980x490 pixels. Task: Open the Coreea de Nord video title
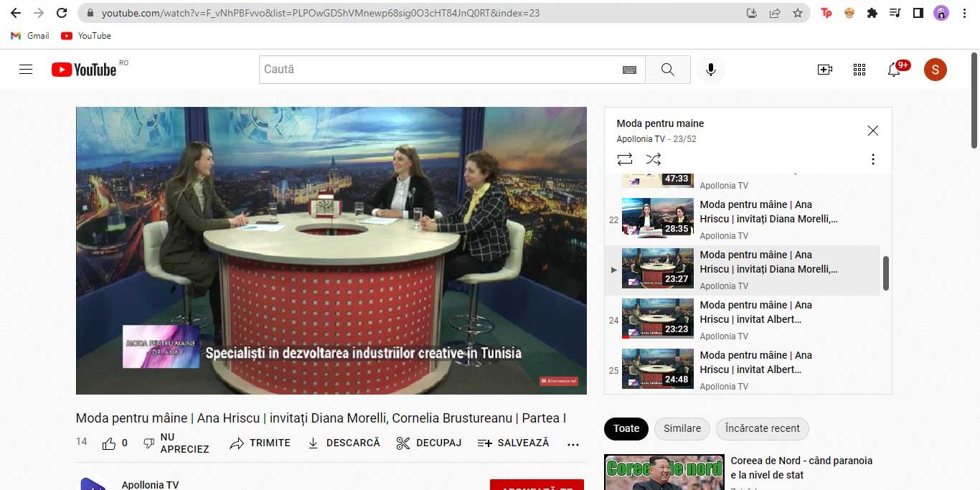[x=801, y=468]
